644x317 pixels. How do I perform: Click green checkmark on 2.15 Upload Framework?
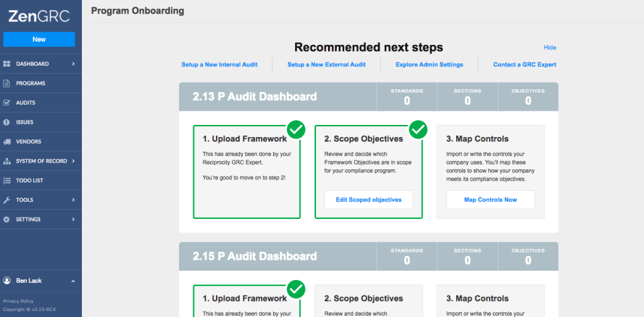[x=296, y=289]
